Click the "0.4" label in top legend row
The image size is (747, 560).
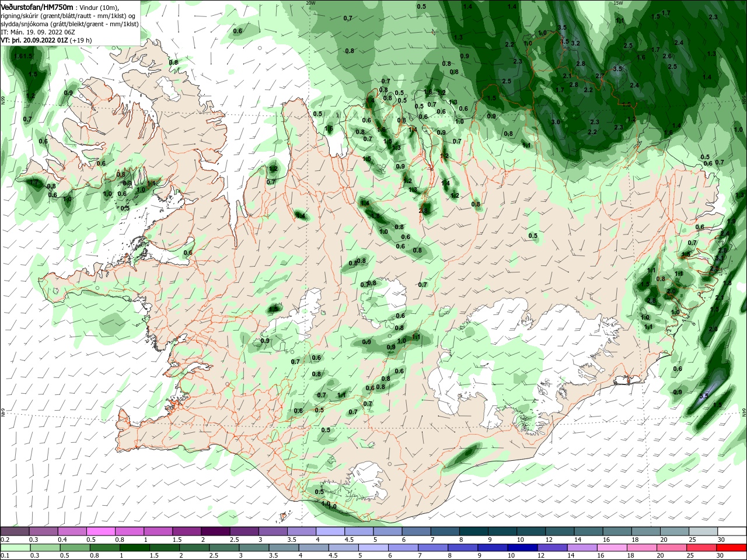click(x=62, y=540)
